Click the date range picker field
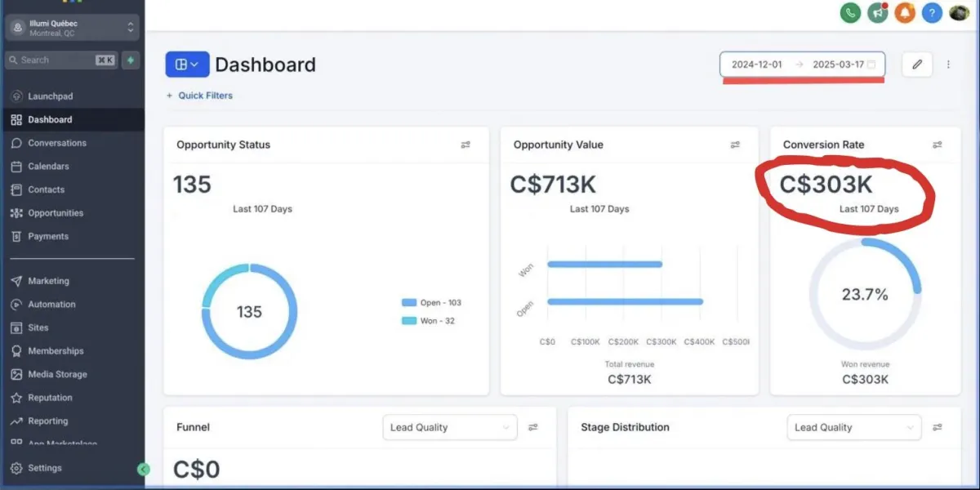Screen dimensions: 980x490 802,65
